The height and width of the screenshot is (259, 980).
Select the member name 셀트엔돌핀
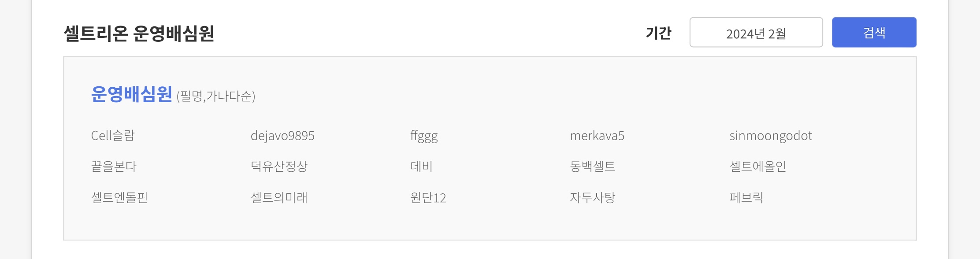point(119,197)
